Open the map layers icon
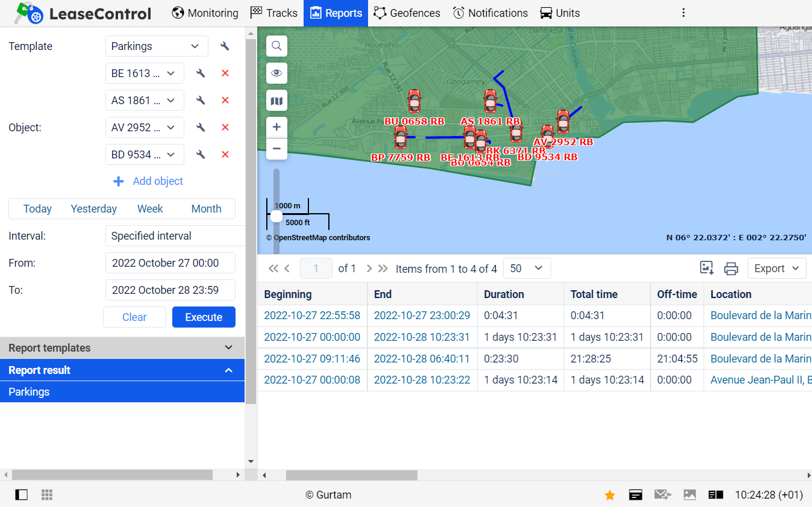812x507 pixels. click(276, 101)
